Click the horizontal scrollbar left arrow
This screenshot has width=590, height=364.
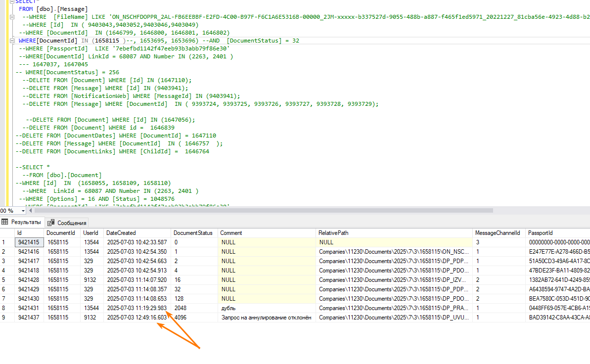(x=31, y=211)
